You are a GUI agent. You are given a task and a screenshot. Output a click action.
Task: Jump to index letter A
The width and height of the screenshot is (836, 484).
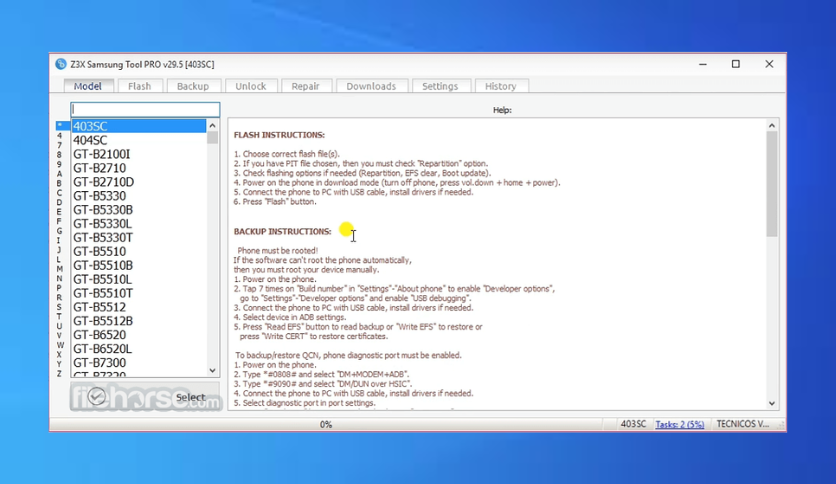tap(59, 174)
